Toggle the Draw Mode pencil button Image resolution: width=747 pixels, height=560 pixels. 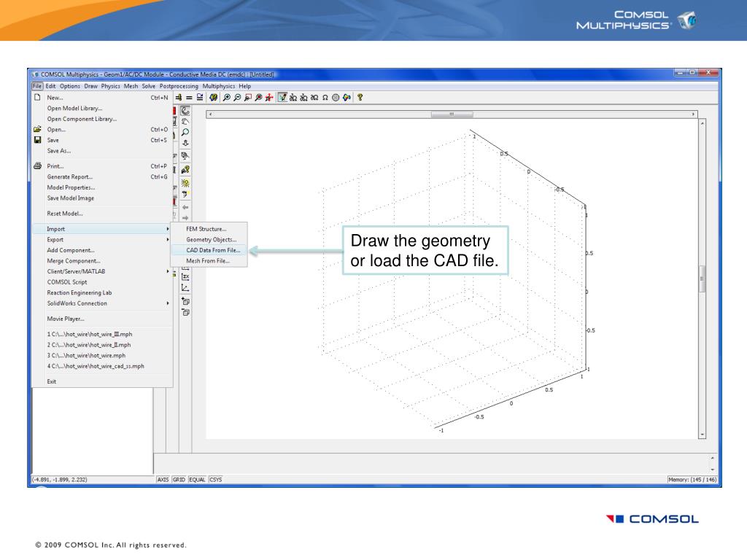coord(282,98)
